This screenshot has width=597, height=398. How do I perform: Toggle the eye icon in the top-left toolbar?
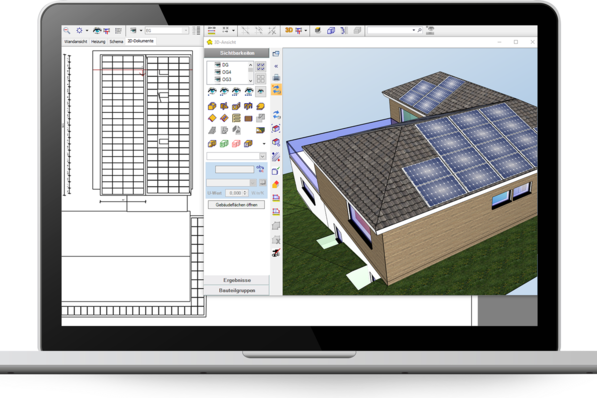(x=97, y=30)
